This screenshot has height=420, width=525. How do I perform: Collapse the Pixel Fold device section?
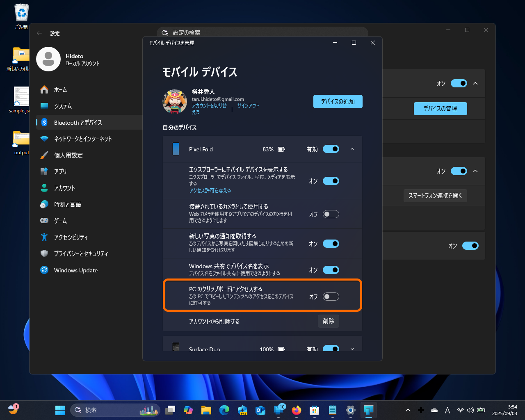pos(352,149)
